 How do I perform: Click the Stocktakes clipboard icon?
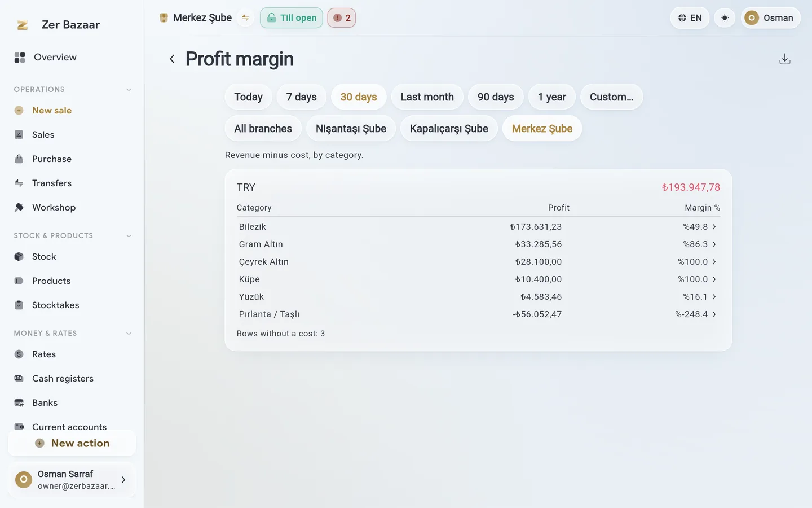(19, 305)
